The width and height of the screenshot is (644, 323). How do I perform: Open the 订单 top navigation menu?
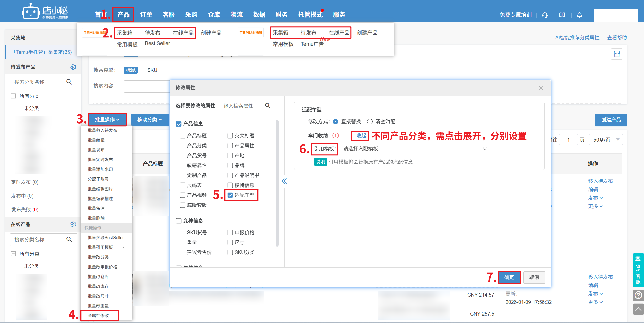pos(146,15)
